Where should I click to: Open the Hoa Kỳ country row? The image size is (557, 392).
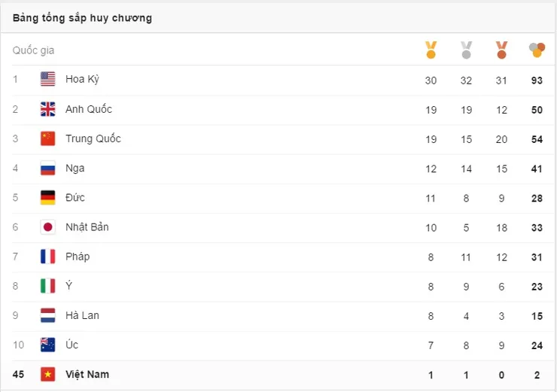[278, 80]
